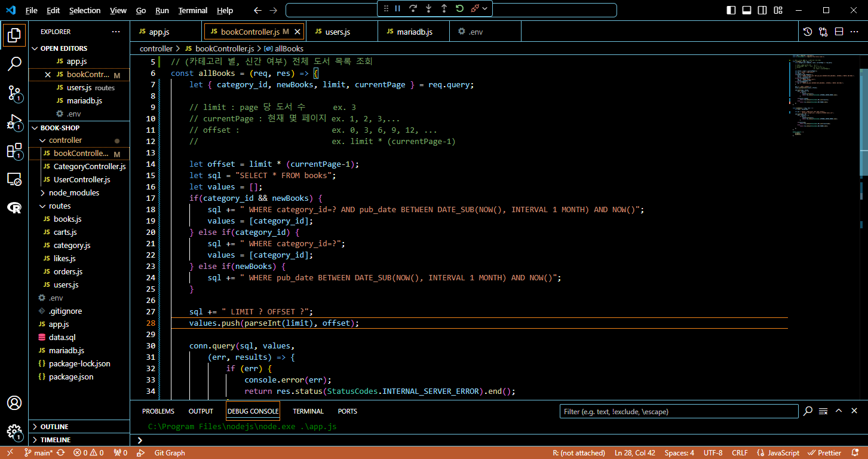The image size is (868, 459).
Task: Split the editor
Action: pyautogui.click(x=839, y=32)
